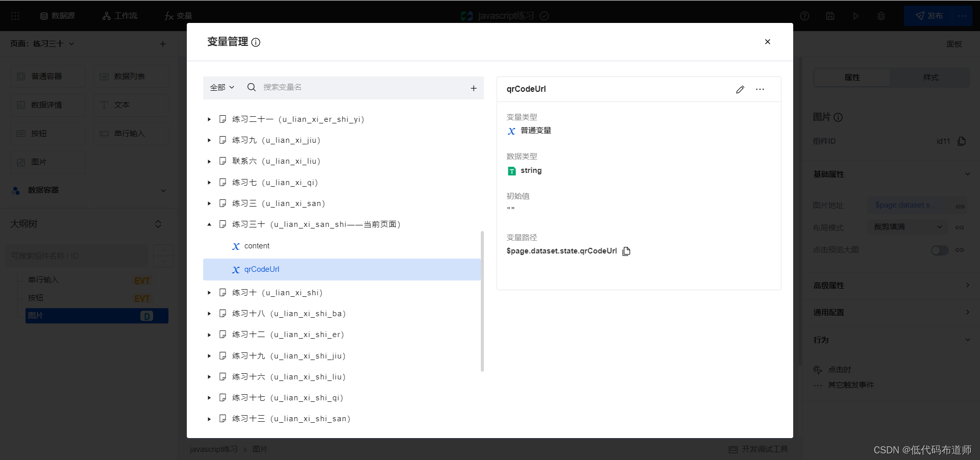Open the app grid icon
The width and height of the screenshot is (980, 460).
pos(15,16)
